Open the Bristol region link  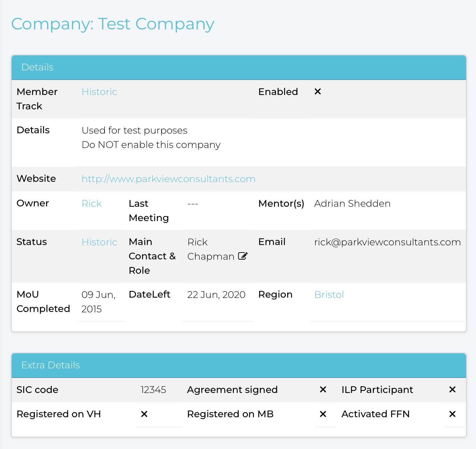(329, 295)
